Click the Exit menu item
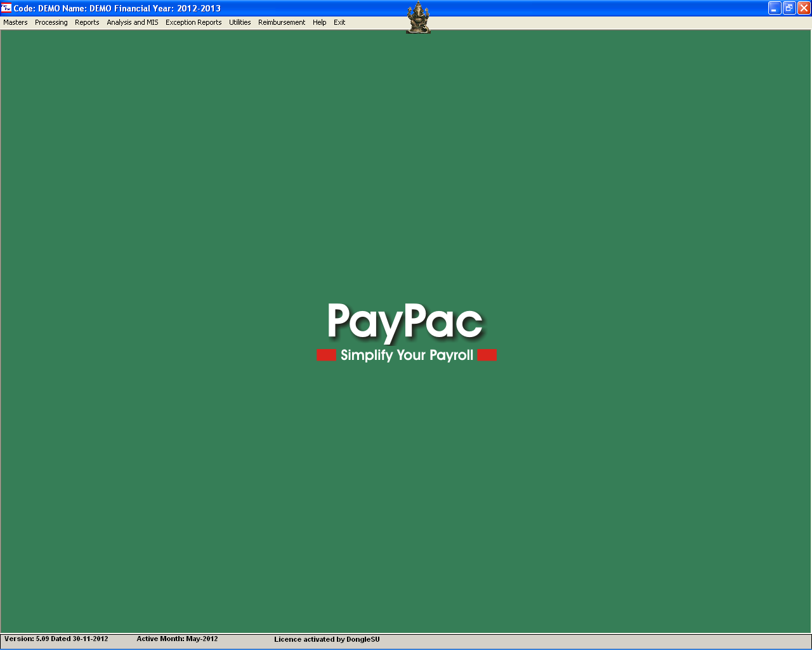 [339, 22]
